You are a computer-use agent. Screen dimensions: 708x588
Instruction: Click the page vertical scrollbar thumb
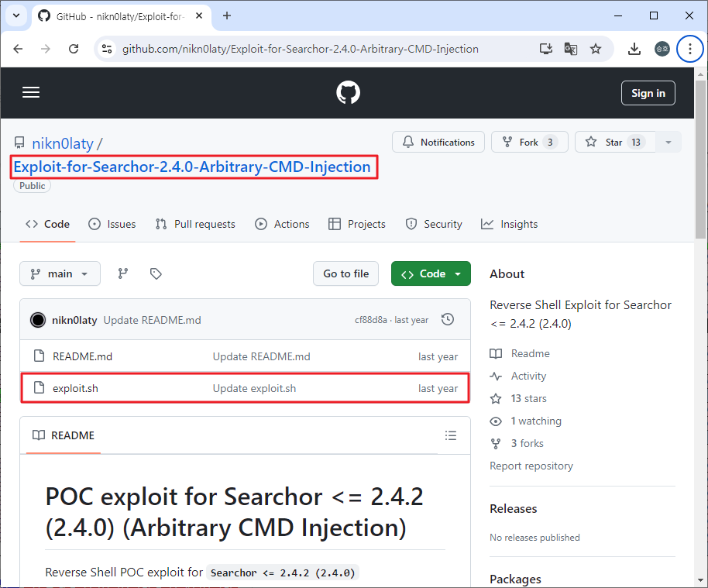click(700, 159)
